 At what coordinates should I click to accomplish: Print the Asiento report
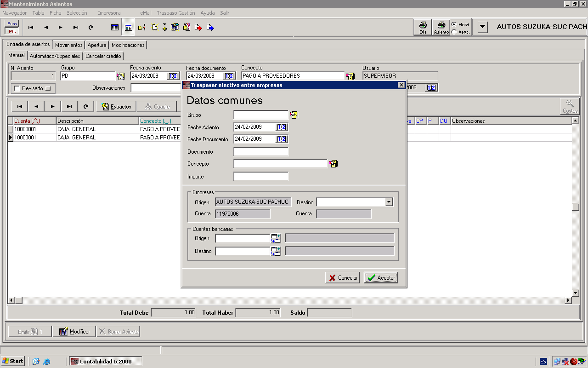click(441, 28)
